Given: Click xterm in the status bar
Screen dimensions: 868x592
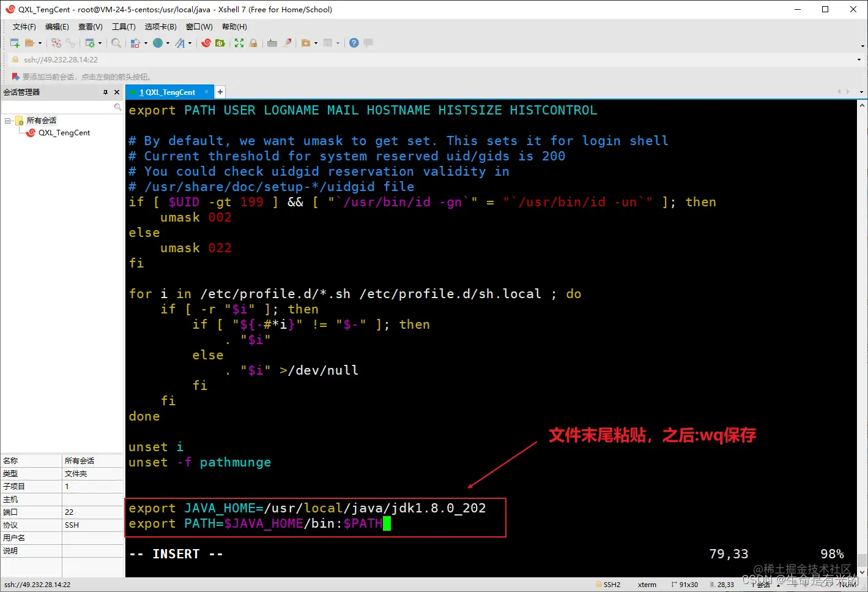Looking at the screenshot, I should (x=647, y=585).
